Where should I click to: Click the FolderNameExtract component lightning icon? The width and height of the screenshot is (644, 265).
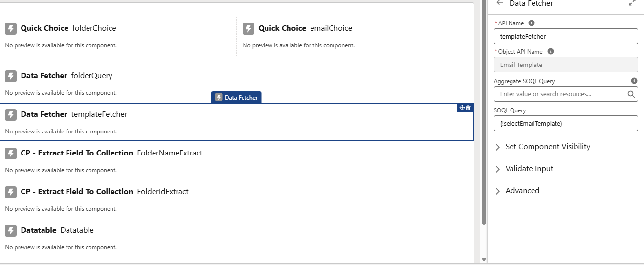click(x=11, y=154)
